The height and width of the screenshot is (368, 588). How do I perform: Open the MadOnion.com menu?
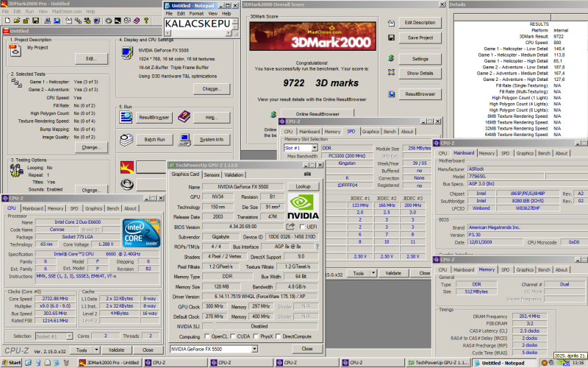(67, 11)
